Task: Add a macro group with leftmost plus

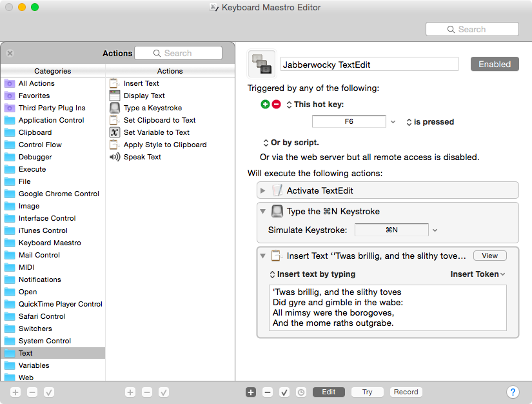Action: tap(15, 392)
